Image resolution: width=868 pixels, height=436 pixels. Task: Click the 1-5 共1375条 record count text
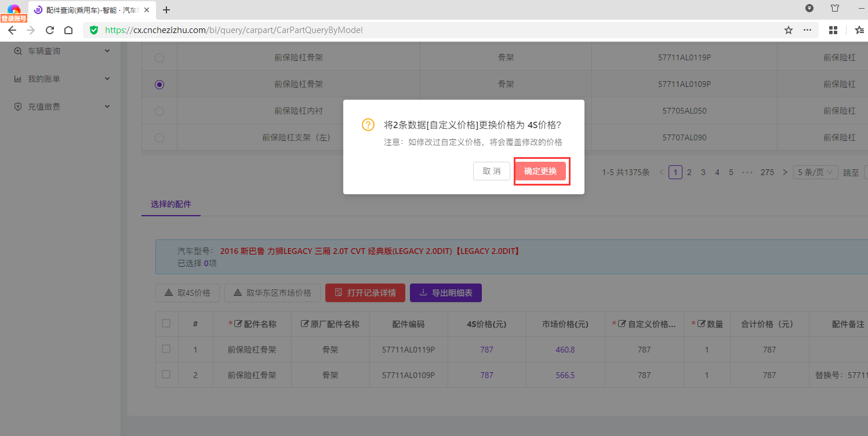coord(626,172)
